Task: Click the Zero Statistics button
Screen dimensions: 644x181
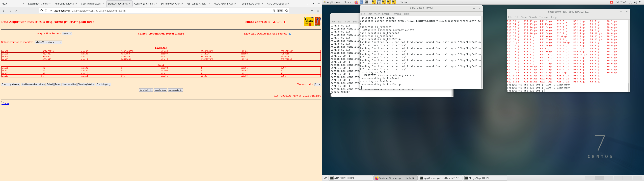Action: point(146,90)
